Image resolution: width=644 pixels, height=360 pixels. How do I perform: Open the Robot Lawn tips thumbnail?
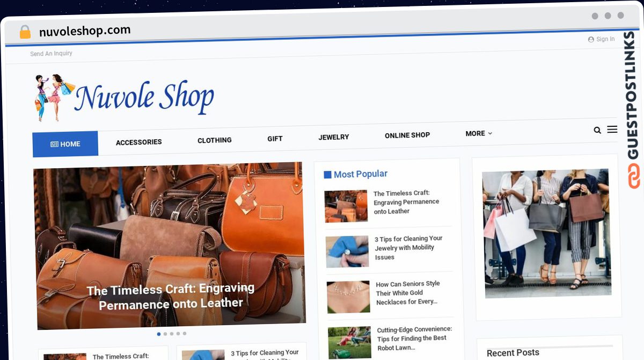pos(349,343)
